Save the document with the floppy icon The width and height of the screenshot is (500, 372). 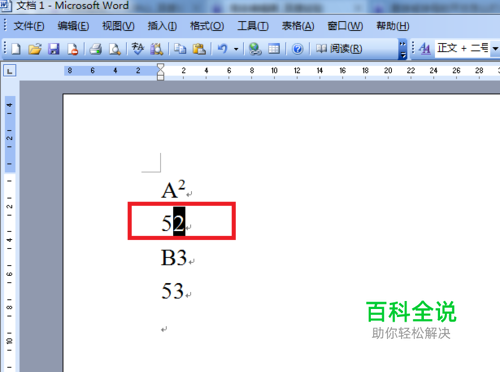(53, 49)
